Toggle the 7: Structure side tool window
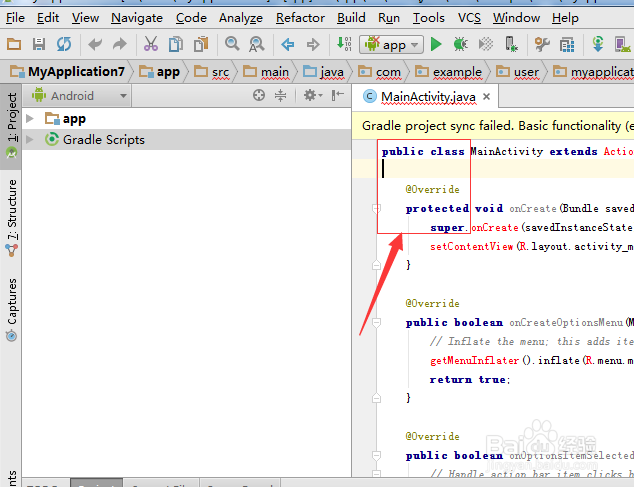 point(12,218)
